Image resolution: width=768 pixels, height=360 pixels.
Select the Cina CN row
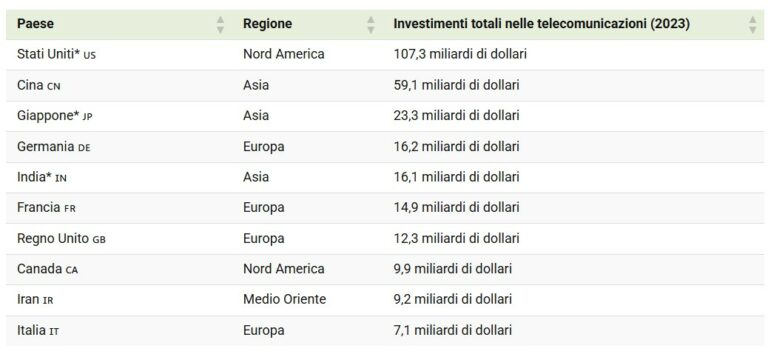click(384, 85)
